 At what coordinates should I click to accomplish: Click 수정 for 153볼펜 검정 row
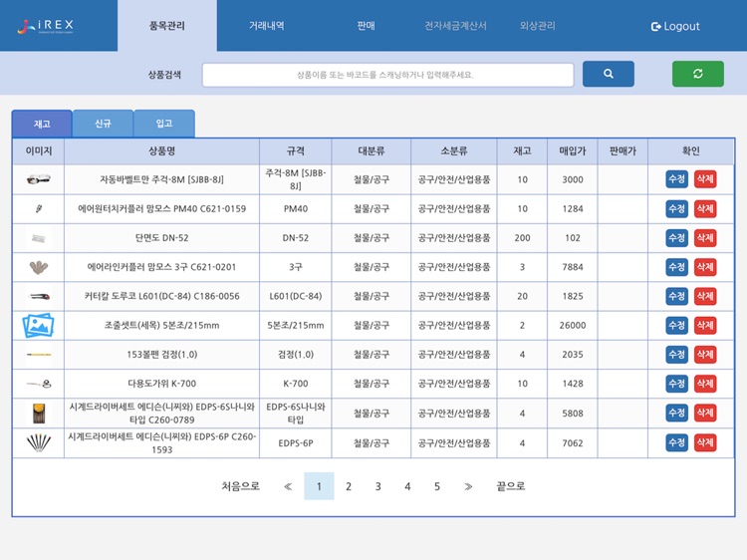pos(676,354)
